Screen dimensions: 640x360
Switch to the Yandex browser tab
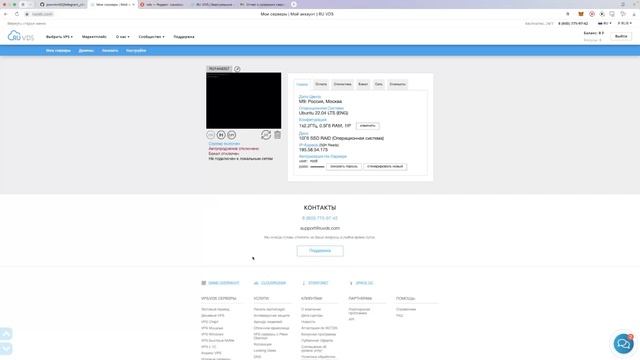163,4
